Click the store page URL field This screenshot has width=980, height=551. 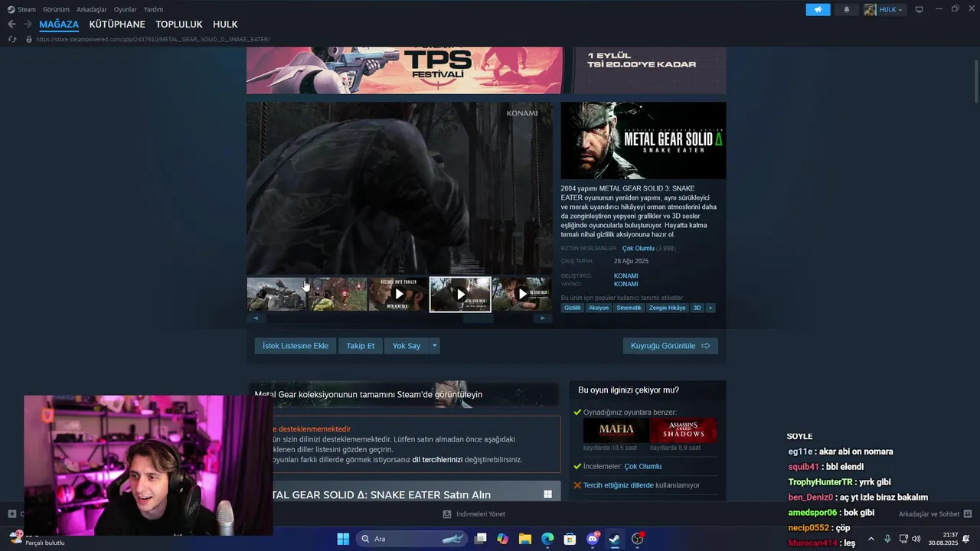coord(153,39)
